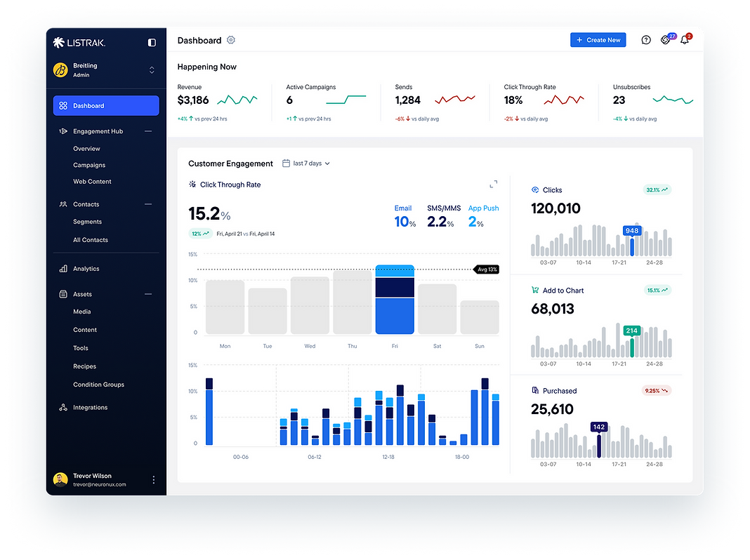Expand the Click Through Rate chart to fullscreen
Image resolution: width=750 pixels, height=560 pixels.
click(494, 183)
